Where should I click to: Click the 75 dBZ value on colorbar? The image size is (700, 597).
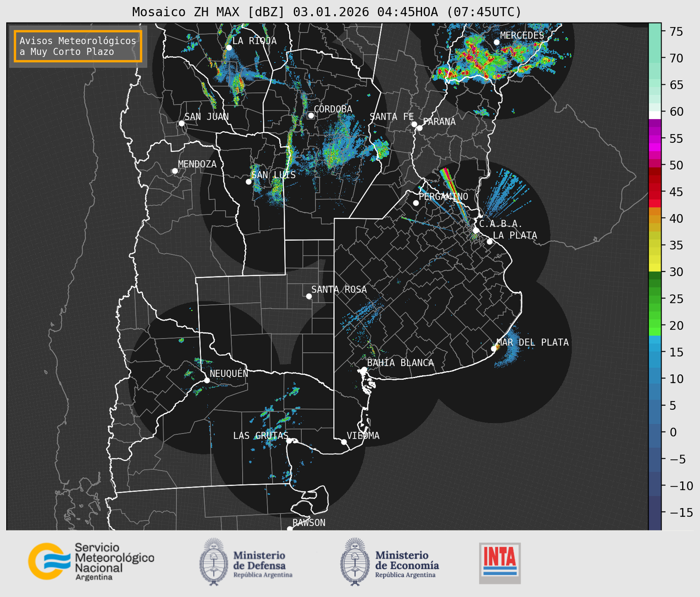tap(676, 32)
